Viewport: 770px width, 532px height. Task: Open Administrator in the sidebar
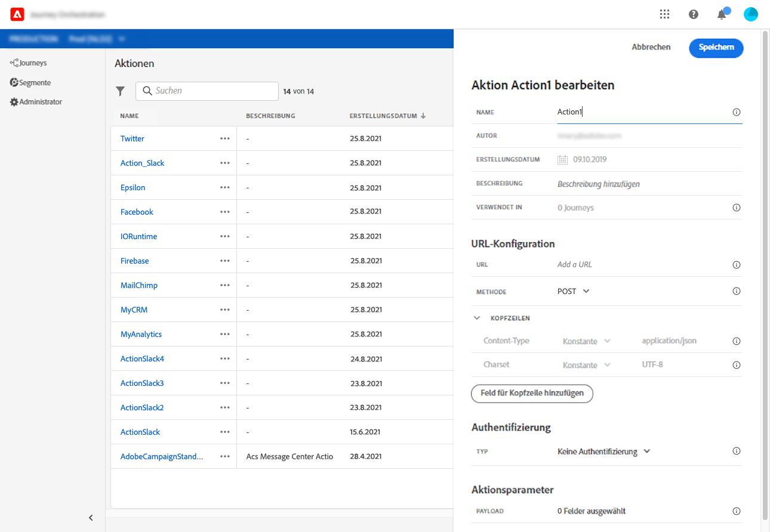(36, 102)
